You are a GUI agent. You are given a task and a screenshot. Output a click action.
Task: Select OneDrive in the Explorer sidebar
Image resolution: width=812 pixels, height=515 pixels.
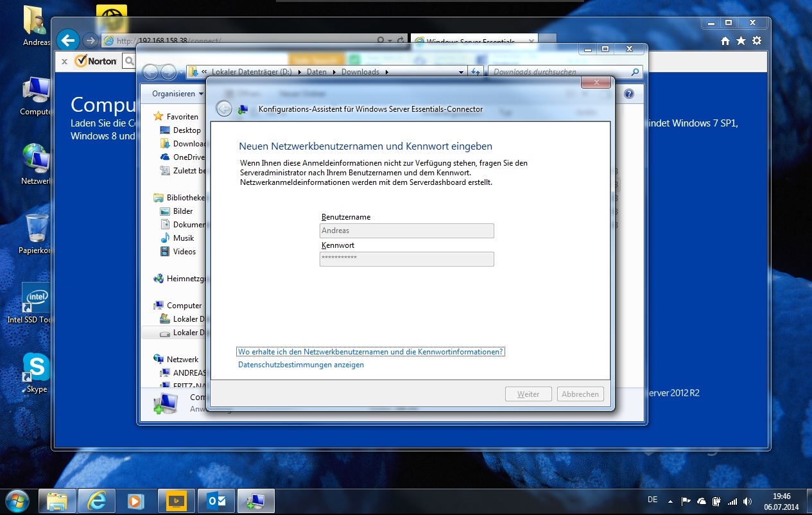(x=189, y=157)
